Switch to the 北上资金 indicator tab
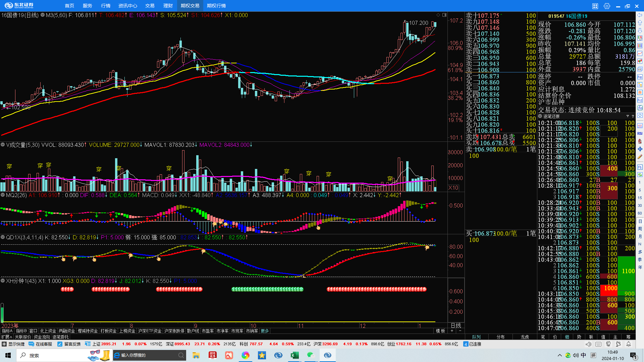This screenshot has height=362, width=644. coord(48,331)
